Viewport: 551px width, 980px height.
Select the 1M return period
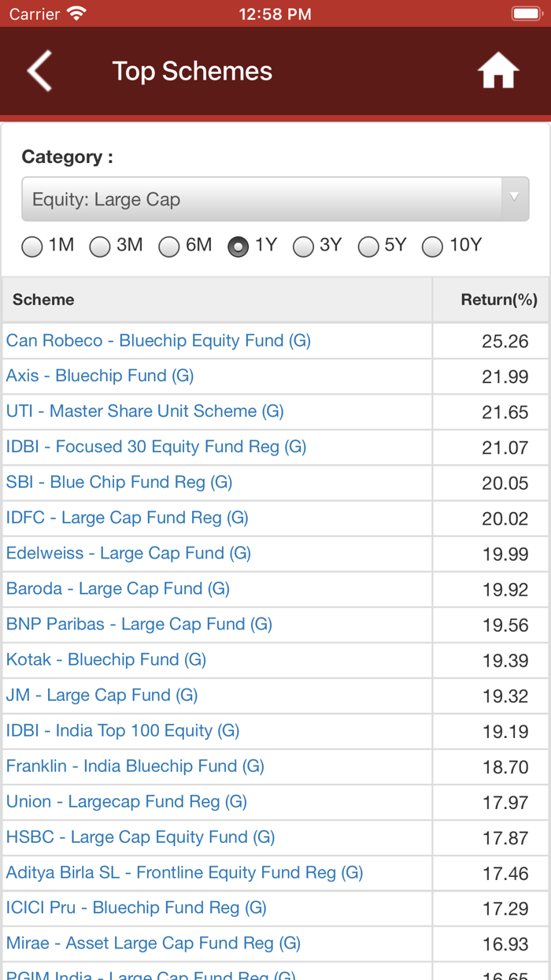[x=32, y=247]
